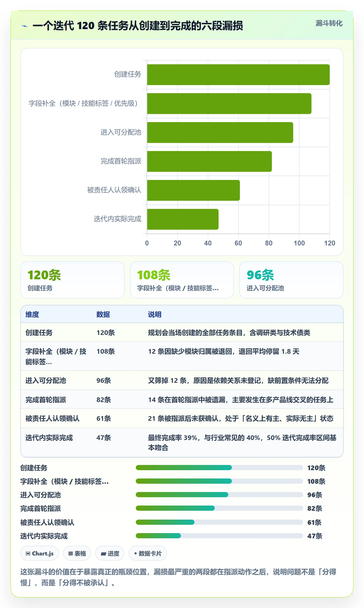Click the diamond icon on the 数据卡片 chip
The image size is (364, 608).
coord(135,553)
